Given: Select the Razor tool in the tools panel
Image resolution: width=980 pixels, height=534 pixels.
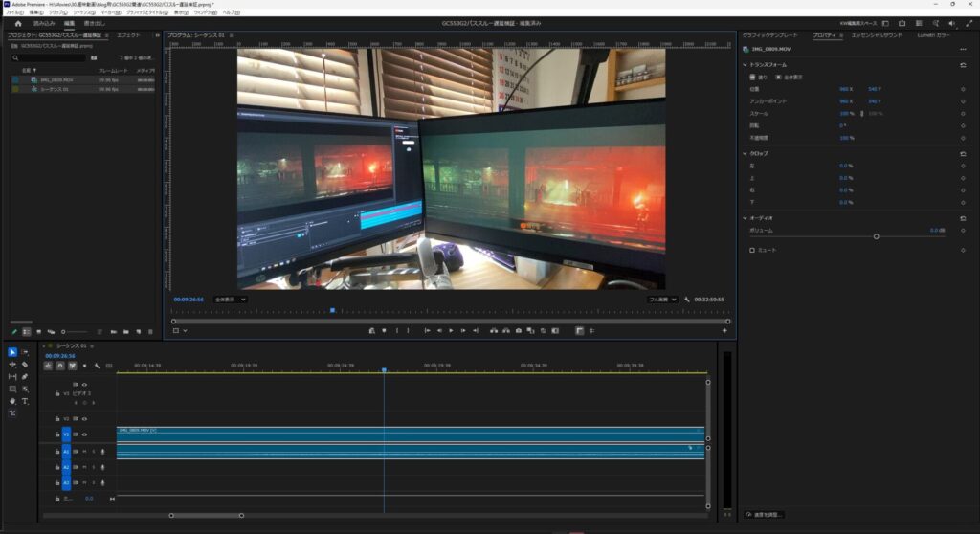Looking at the screenshot, I should [x=25, y=365].
